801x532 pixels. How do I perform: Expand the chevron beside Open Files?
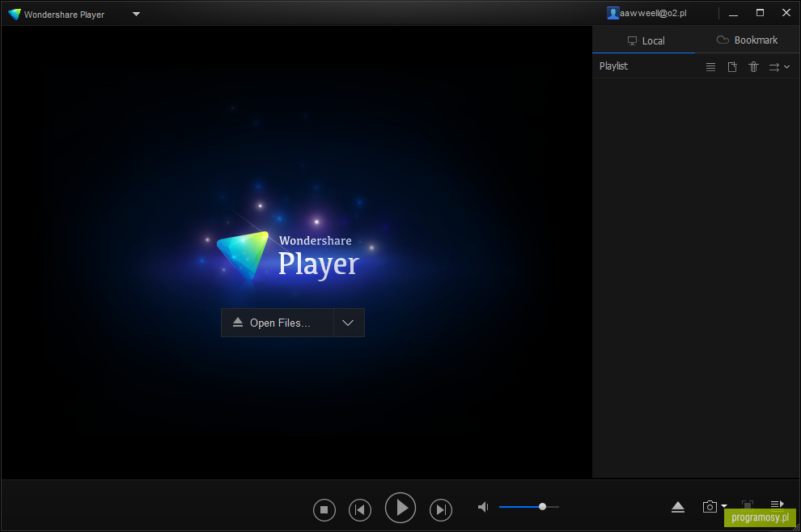click(349, 323)
